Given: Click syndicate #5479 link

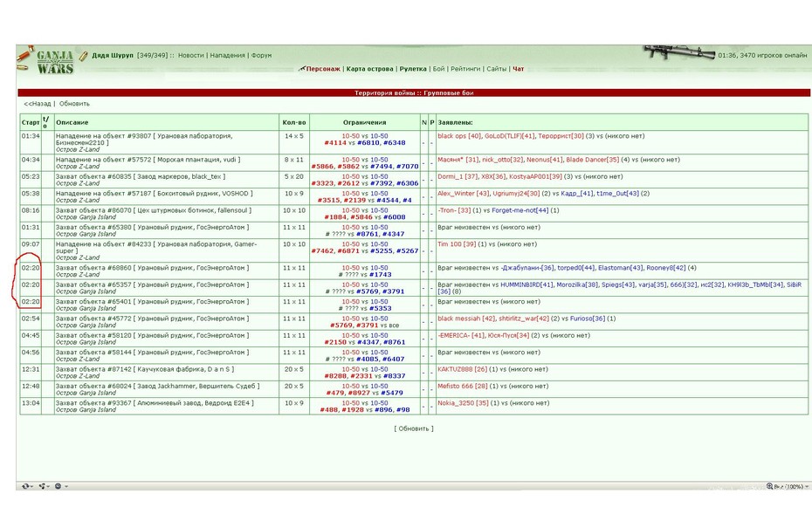Looking at the screenshot, I should pyautogui.click(x=392, y=393).
